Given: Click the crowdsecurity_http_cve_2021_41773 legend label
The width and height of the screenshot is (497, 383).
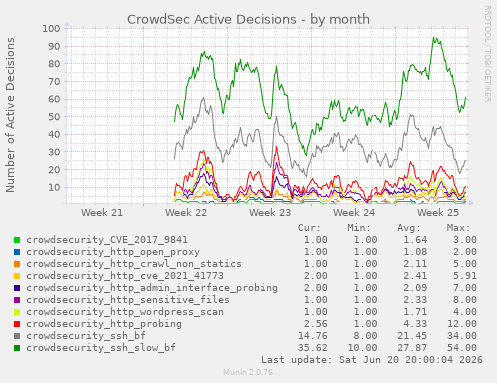Looking at the screenshot, I should (125, 276).
